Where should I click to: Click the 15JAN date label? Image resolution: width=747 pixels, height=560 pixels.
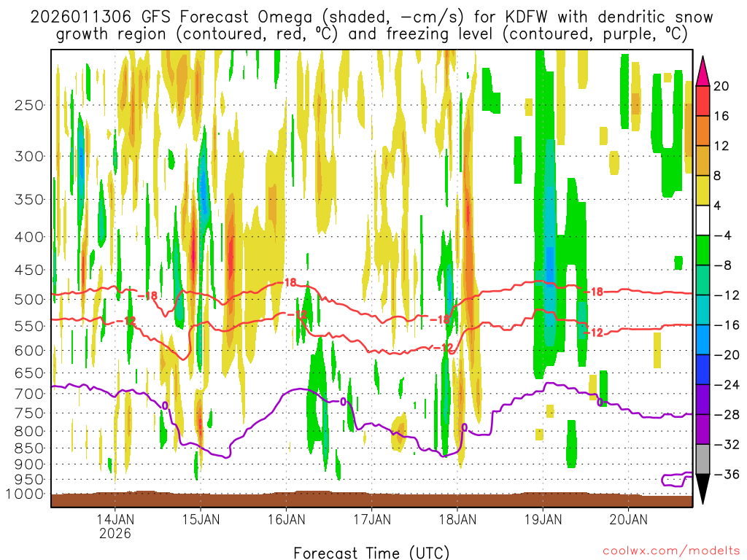[x=201, y=519]
